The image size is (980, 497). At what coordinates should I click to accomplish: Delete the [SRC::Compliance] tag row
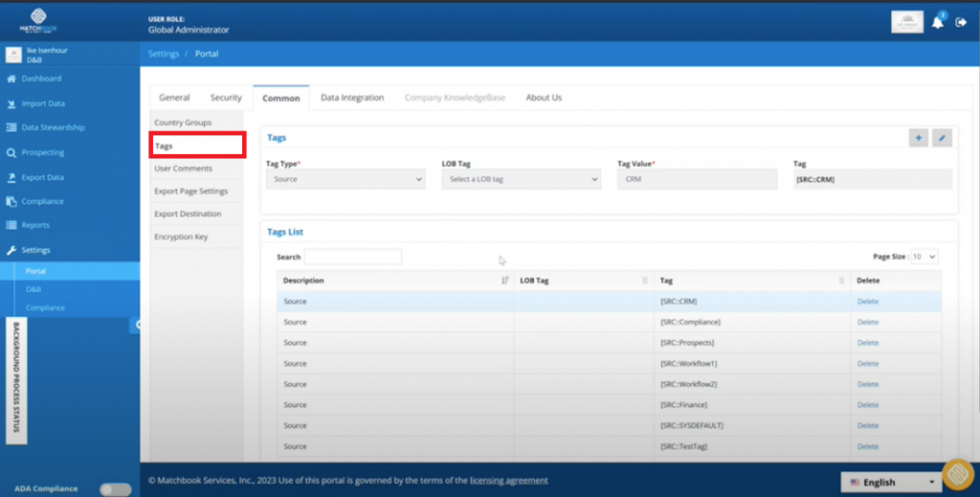point(867,322)
